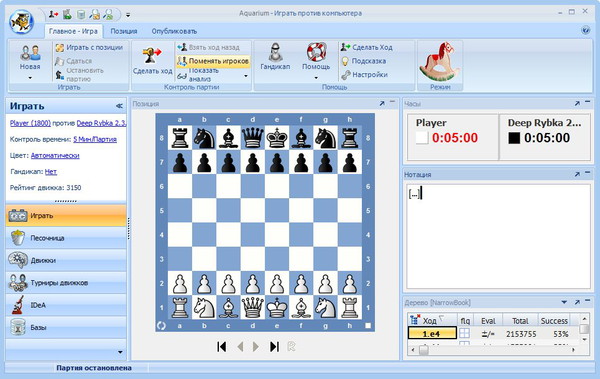Jump to the last move

tap(274, 347)
